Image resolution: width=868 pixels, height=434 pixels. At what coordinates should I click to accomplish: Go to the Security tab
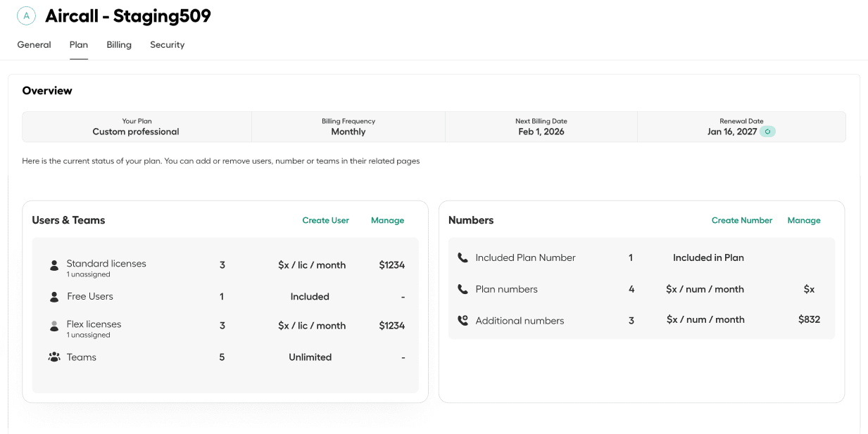(x=168, y=45)
